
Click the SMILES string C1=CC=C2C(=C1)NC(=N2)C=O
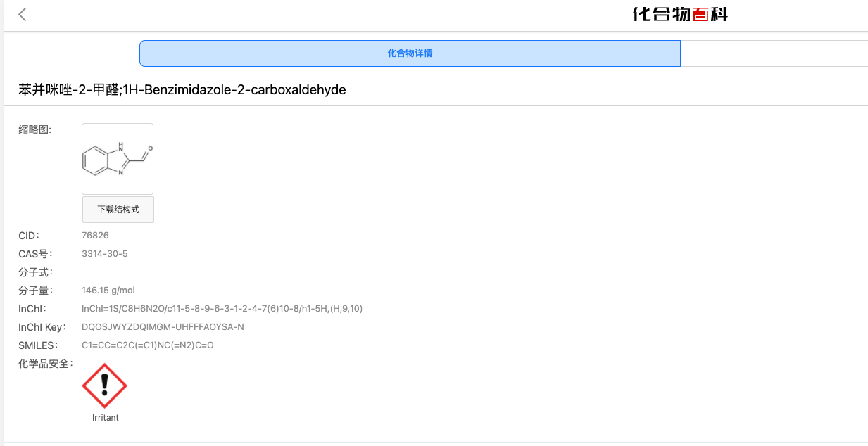[x=148, y=345]
